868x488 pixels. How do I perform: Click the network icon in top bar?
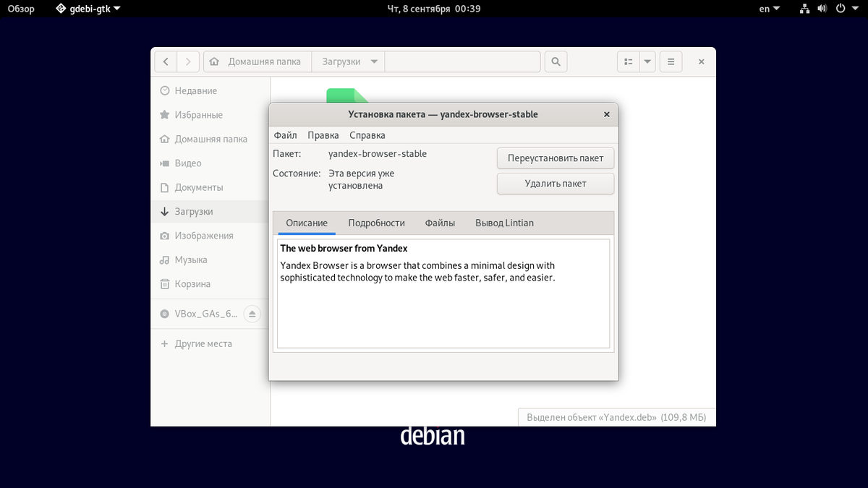point(804,9)
